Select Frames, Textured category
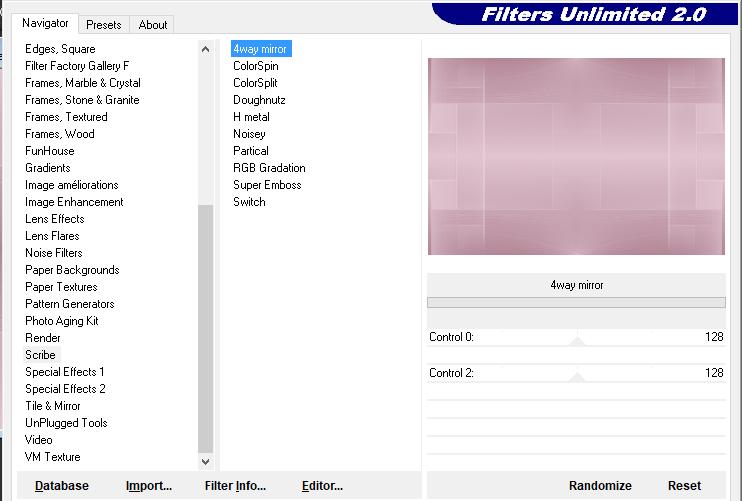Image resolution: width=742 pixels, height=501 pixels. pos(66,117)
